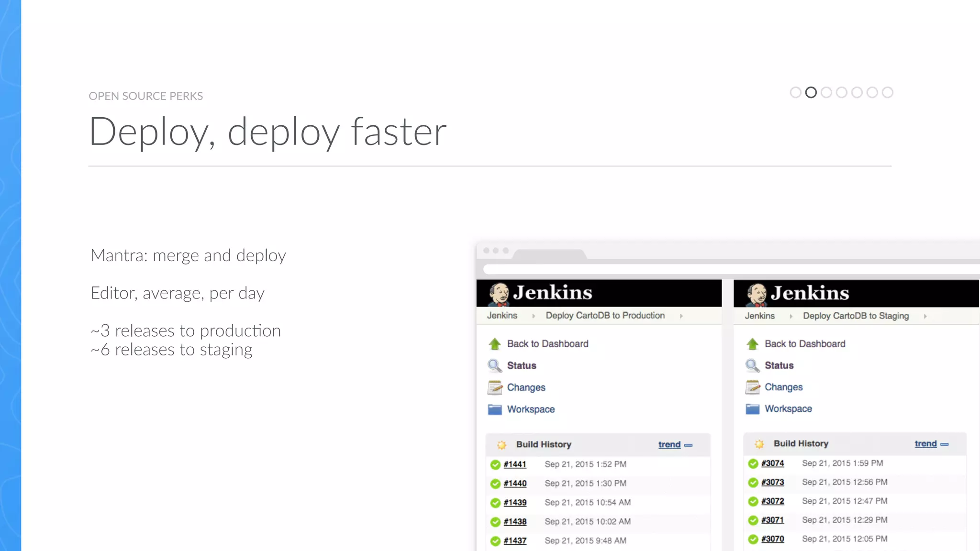Image resolution: width=980 pixels, height=551 pixels.
Task: Open build #1438
Action: [x=515, y=522]
